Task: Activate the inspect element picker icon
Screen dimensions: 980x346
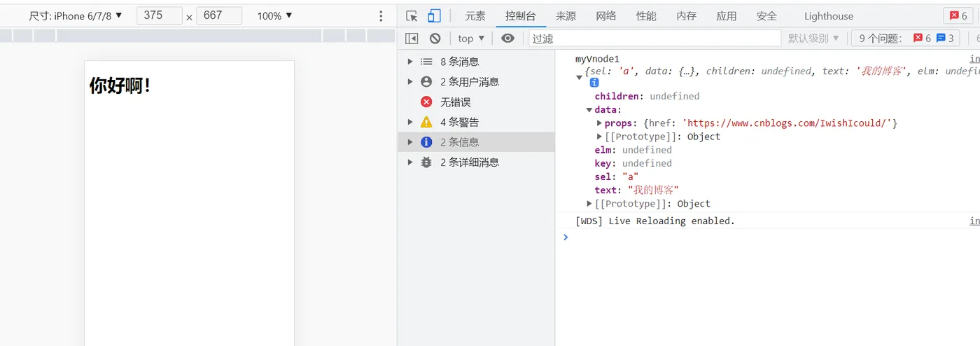Action: pyautogui.click(x=412, y=16)
